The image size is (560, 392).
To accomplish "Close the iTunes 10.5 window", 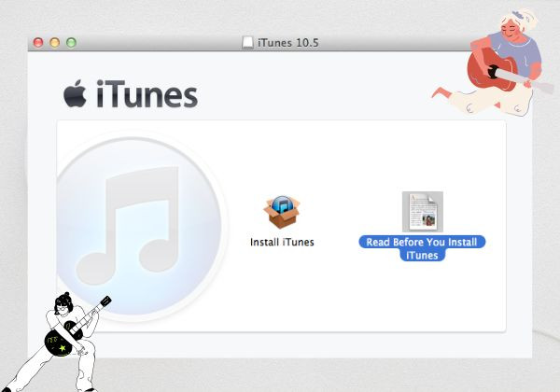I will click(38, 43).
